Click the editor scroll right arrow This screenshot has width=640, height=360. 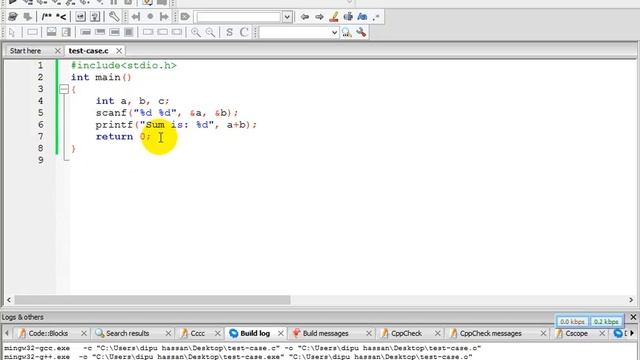631,300
